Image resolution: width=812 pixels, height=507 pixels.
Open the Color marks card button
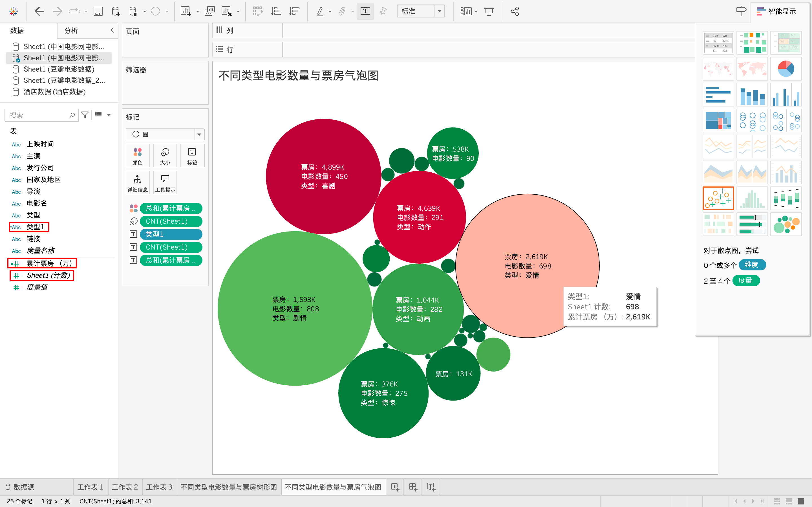(138, 155)
